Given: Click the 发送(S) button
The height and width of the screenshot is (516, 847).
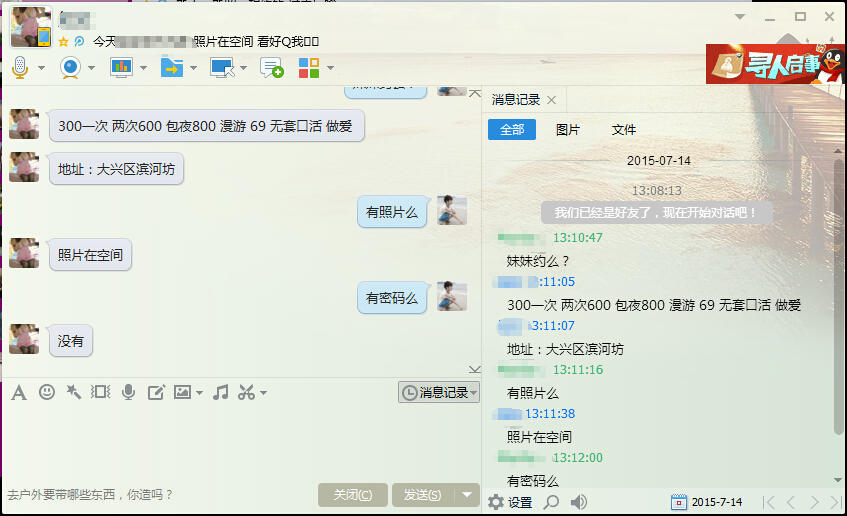Looking at the screenshot, I should (423, 494).
